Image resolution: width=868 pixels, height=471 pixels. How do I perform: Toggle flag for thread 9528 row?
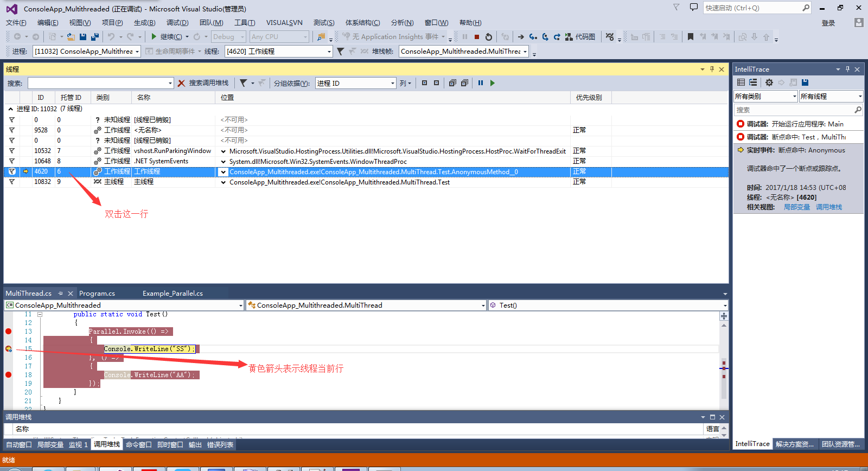click(x=11, y=130)
